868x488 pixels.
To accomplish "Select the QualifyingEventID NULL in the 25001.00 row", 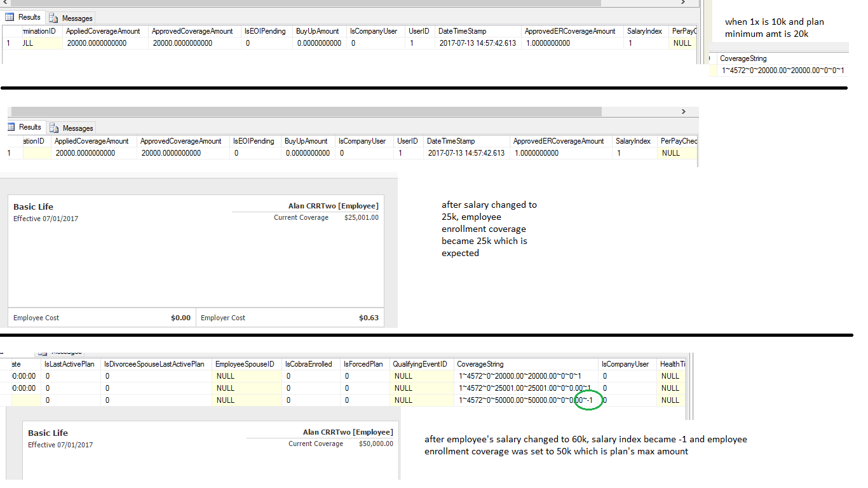I will pyautogui.click(x=421, y=388).
